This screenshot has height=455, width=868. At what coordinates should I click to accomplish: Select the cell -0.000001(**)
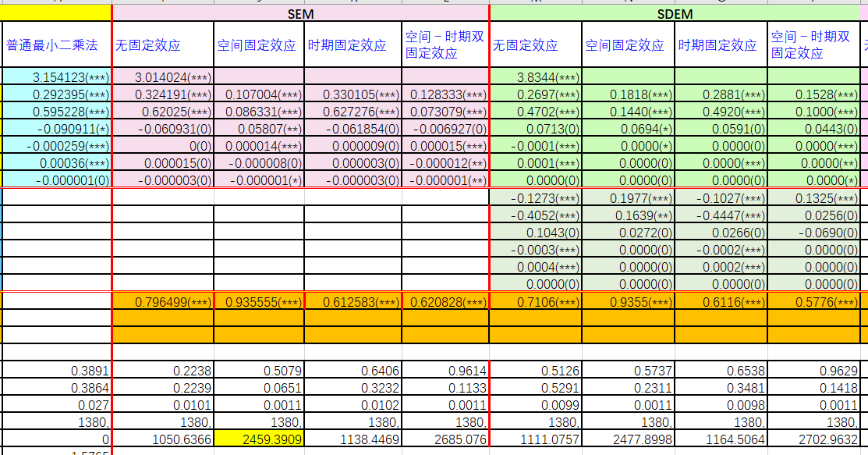pyautogui.click(x=445, y=180)
